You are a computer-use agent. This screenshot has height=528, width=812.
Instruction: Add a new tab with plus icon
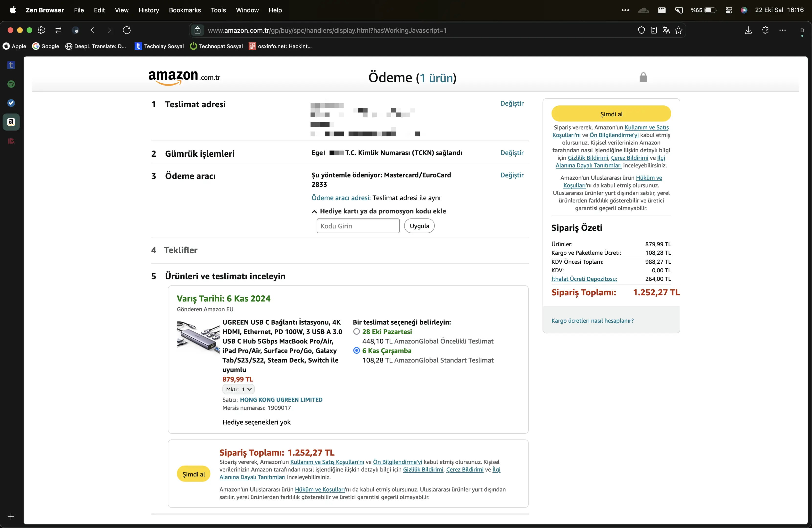pos(11,517)
